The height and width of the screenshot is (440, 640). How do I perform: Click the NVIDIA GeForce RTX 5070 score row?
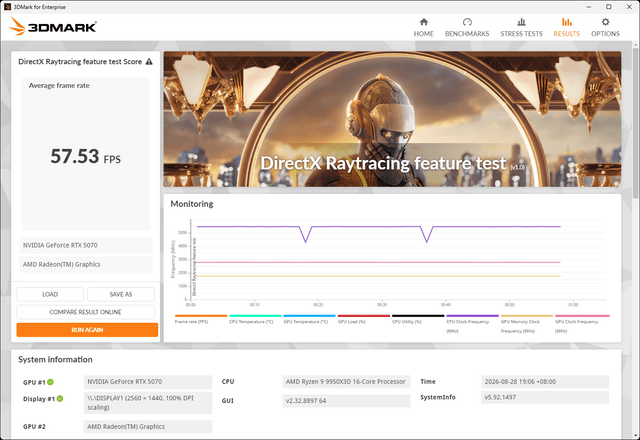(85, 245)
